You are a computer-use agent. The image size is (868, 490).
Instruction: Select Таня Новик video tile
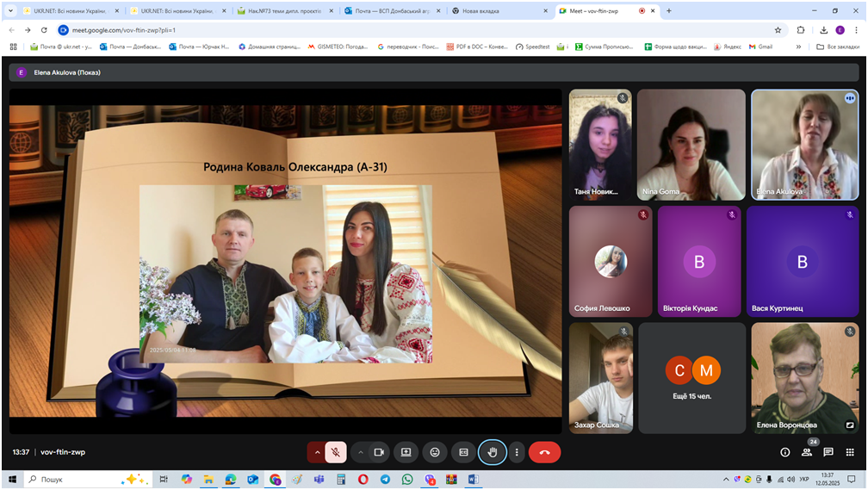click(600, 145)
